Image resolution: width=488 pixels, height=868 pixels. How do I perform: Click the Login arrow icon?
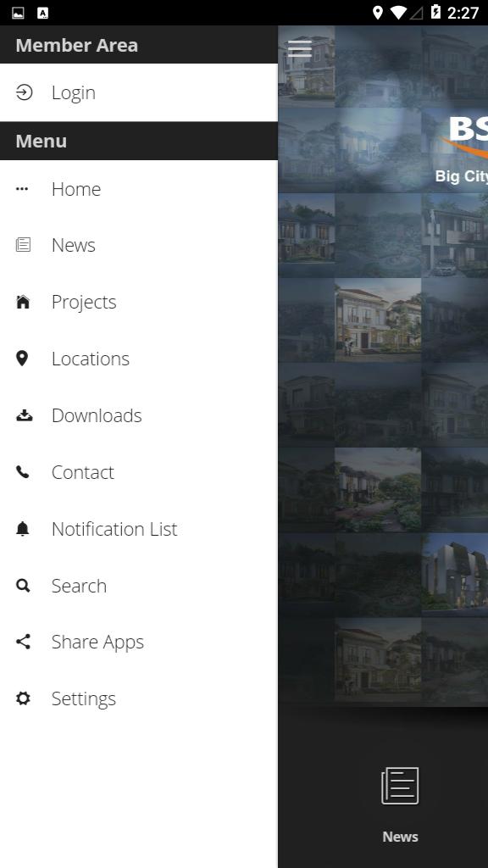point(24,92)
